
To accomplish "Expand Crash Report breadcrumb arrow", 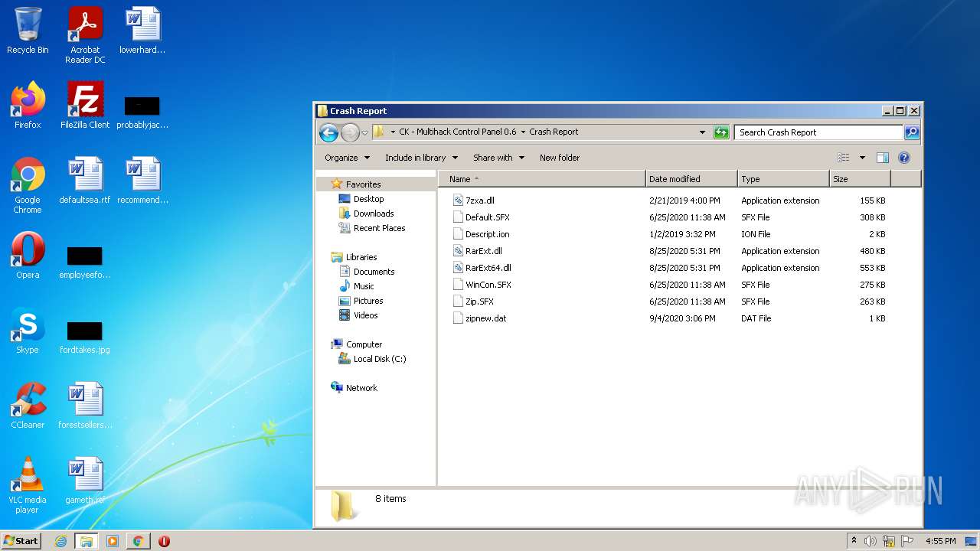I will point(523,132).
